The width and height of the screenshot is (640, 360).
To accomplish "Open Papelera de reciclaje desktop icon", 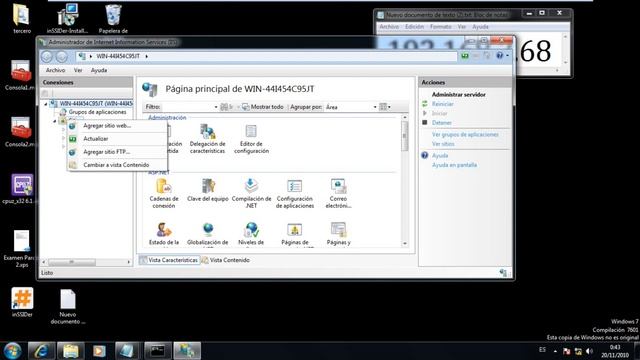I will pyautogui.click(x=113, y=19).
